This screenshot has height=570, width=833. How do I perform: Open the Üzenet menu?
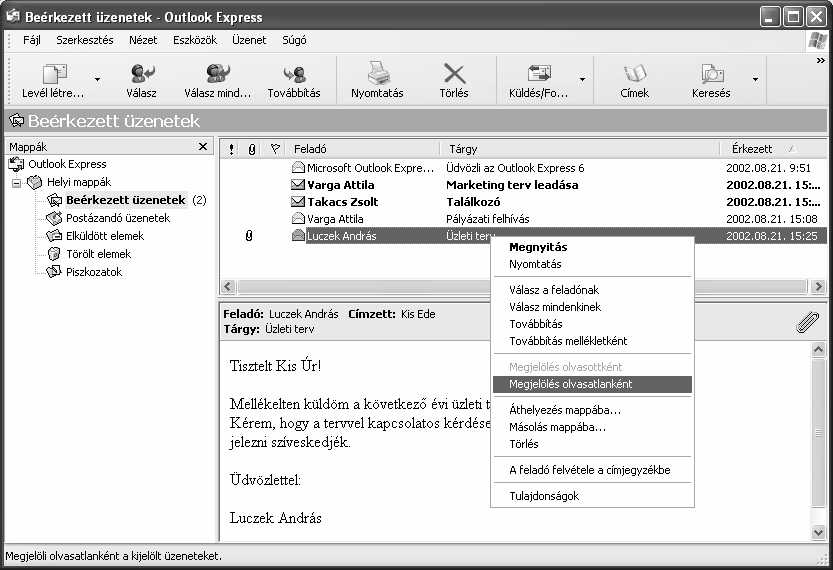click(x=249, y=40)
